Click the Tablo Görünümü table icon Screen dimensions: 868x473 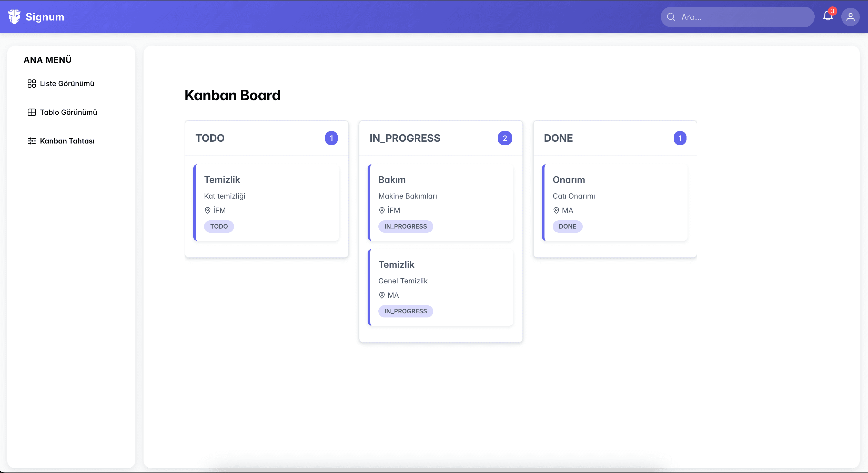[32, 112]
